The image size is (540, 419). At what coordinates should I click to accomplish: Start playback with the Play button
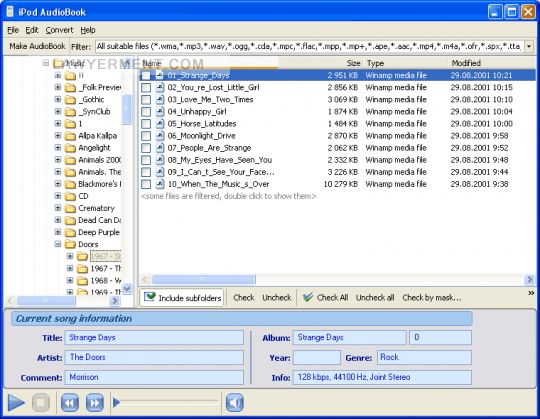tap(16, 402)
